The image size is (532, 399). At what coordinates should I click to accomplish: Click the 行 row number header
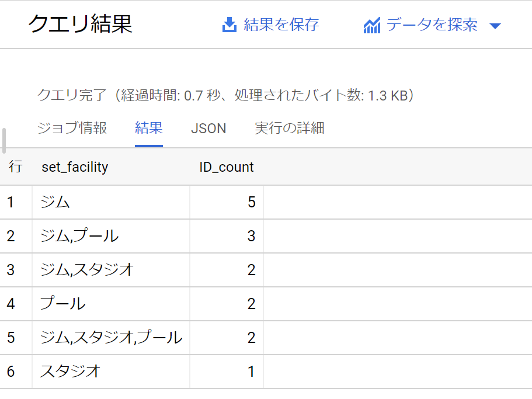tap(16, 167)
